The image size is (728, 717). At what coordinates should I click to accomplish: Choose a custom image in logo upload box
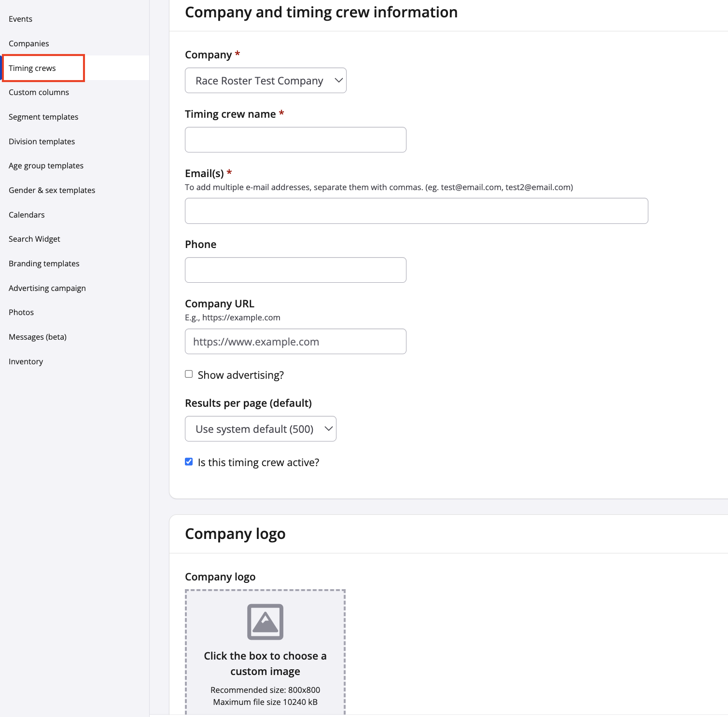[x=265, y=663]
